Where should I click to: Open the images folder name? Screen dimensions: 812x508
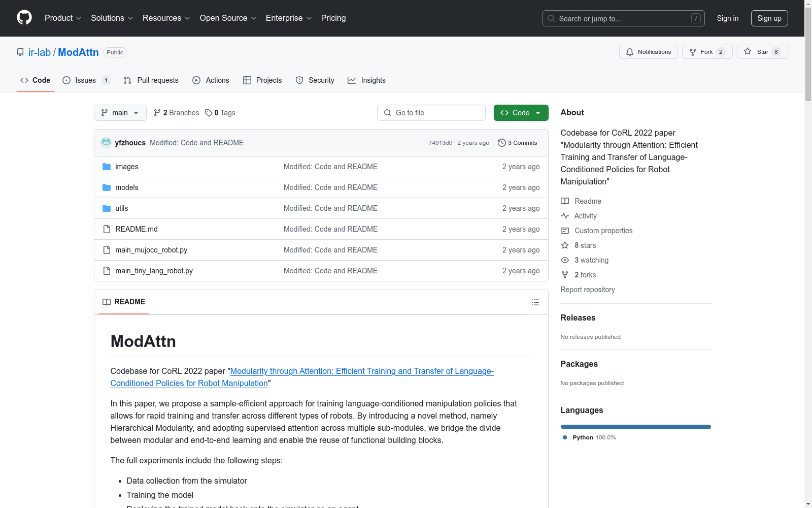pyautogui.click(x=127, y=167)
